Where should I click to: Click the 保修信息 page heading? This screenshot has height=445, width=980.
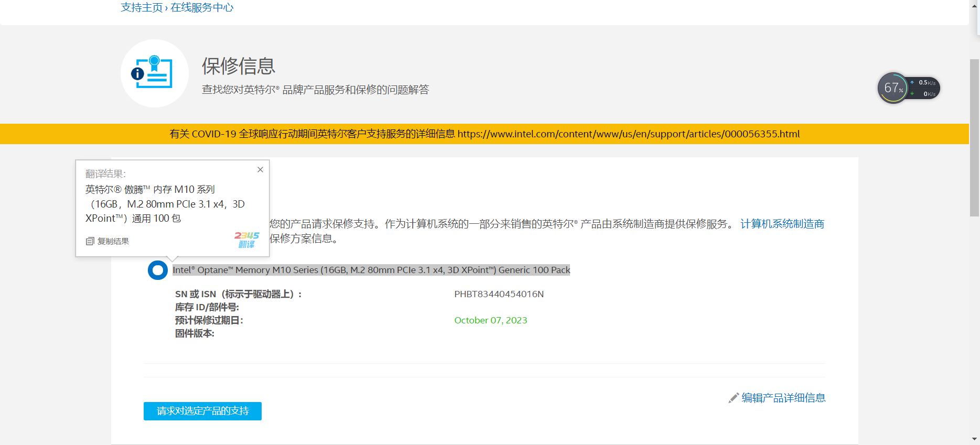tap(239, 66)
